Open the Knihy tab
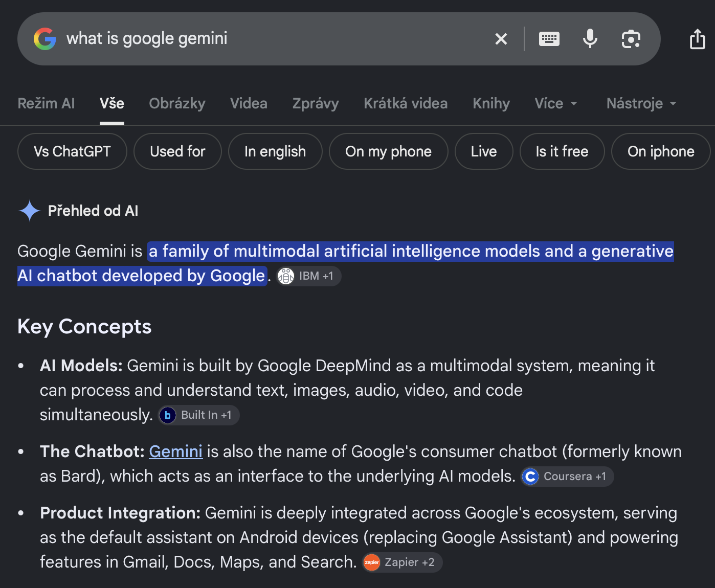Image resolution: width=715 pixels, height=588 pixels. click(x=491, y=104)
